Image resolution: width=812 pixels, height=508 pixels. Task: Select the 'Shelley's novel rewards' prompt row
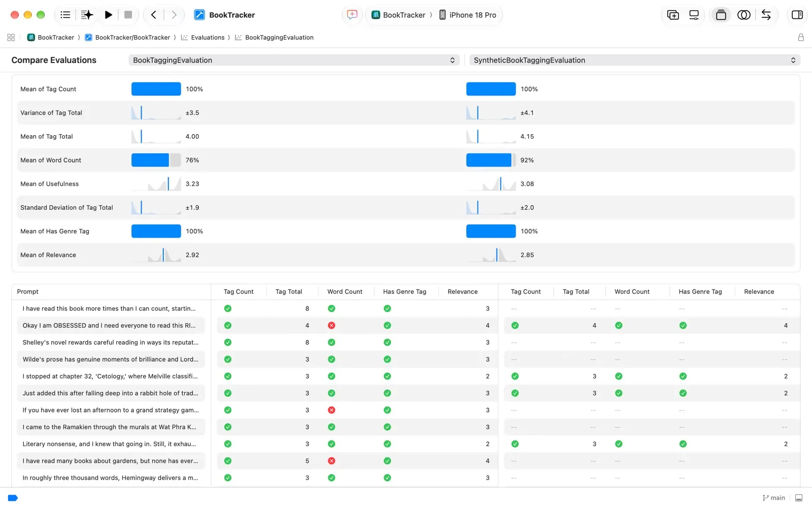111,342
